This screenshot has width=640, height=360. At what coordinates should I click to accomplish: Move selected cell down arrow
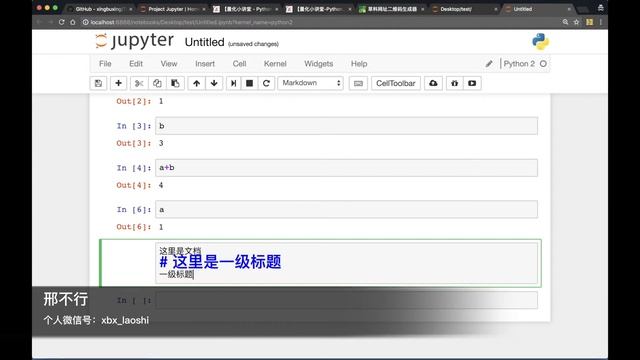click(x=214, y=83)
